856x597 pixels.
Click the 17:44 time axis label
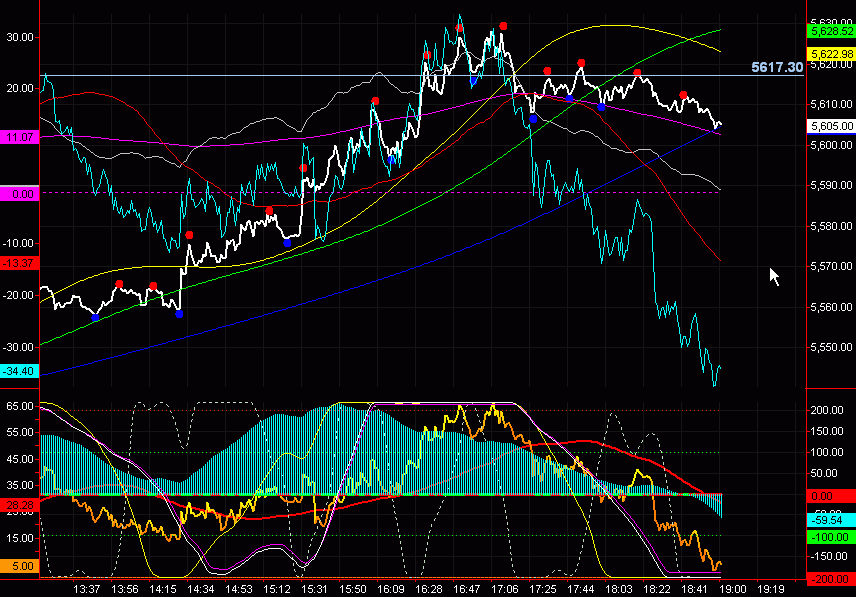click(580, 589)
